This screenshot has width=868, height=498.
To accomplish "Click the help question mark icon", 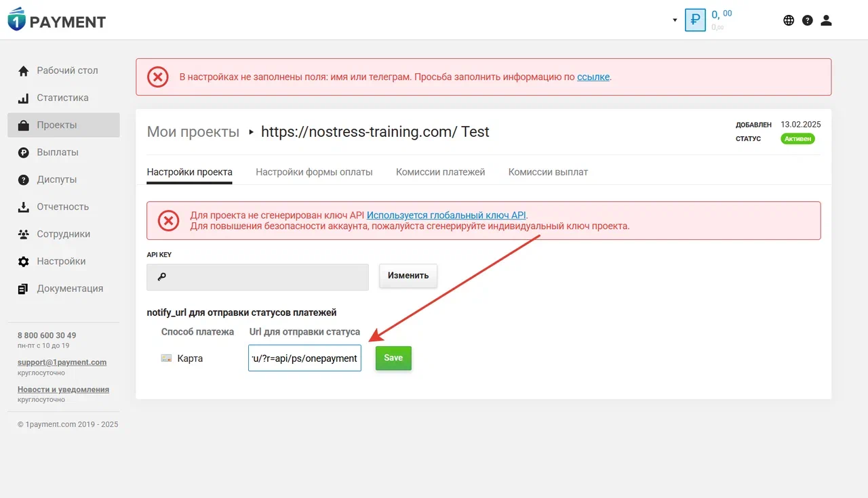I will click(807, 20).
